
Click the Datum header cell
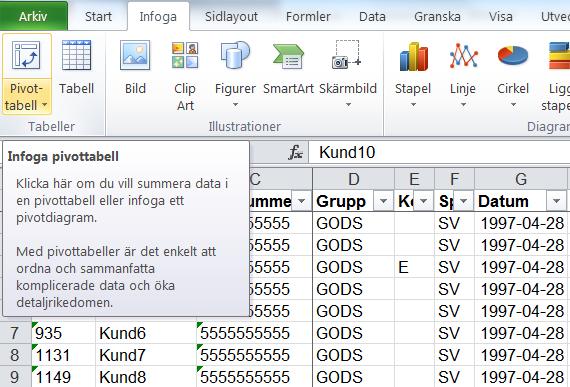click(521, 201)
